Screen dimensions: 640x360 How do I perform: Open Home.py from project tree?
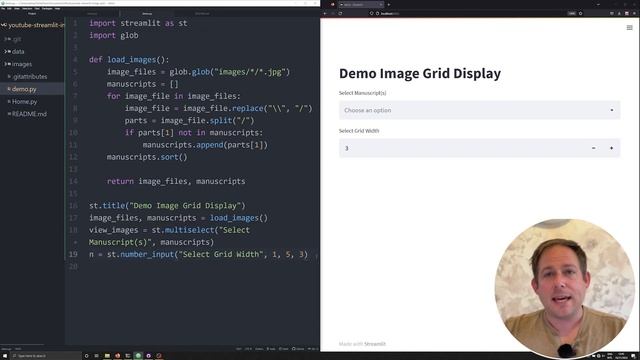pos(22,102)
